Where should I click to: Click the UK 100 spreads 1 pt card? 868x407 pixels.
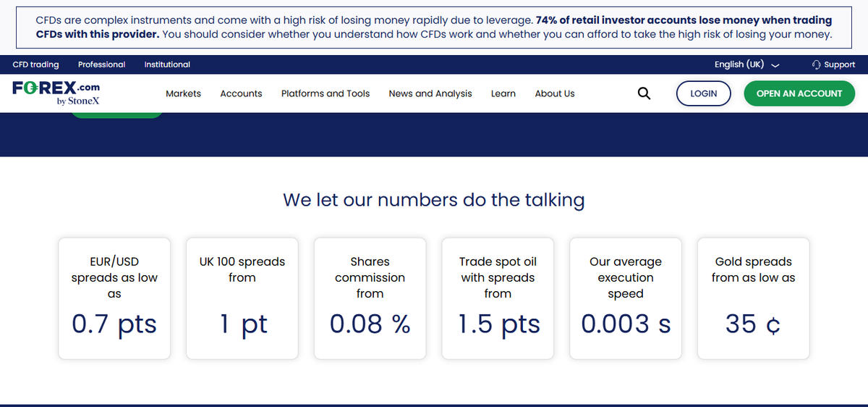242,298
